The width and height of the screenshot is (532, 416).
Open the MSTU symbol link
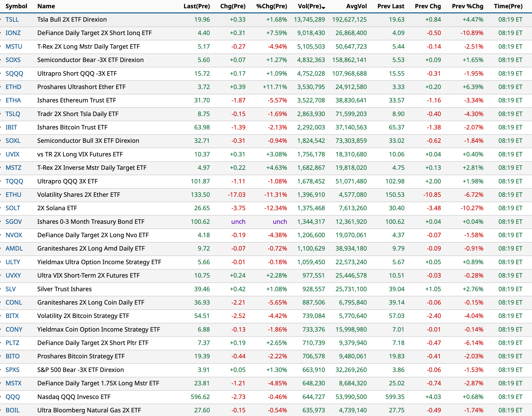pos(14,46)
